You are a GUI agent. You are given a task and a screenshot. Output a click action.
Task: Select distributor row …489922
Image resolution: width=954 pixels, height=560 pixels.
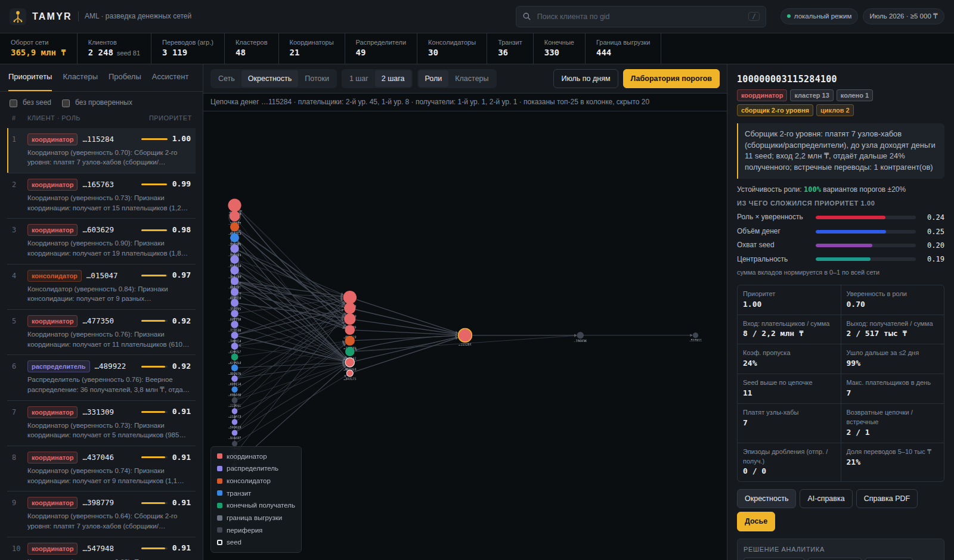click(101, 378)
